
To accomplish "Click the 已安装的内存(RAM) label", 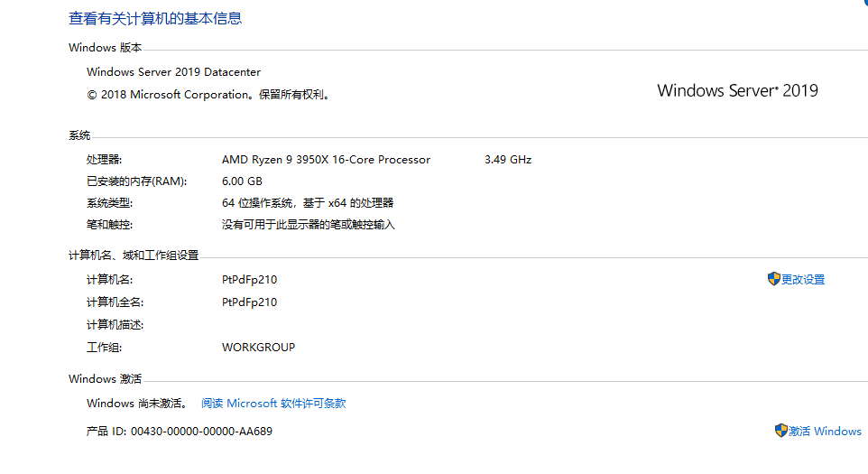I will (x=137, y=181).
